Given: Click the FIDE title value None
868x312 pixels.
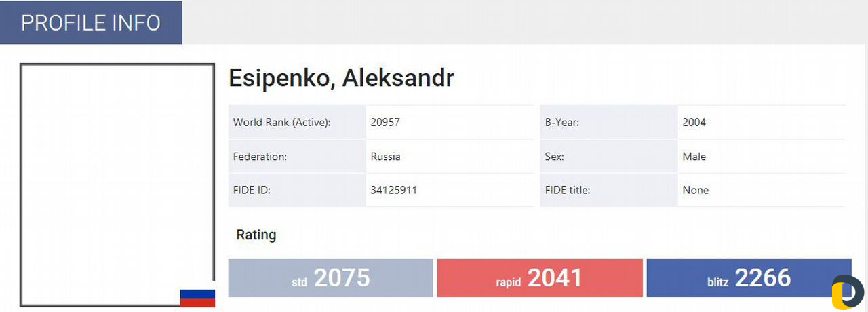Looking at the screenshot, I should tap(696, 190).
